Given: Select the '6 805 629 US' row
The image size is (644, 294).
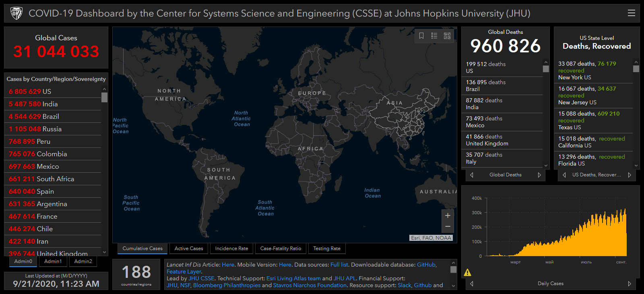Looking at the screenshot, I should (x=53, y=91).
